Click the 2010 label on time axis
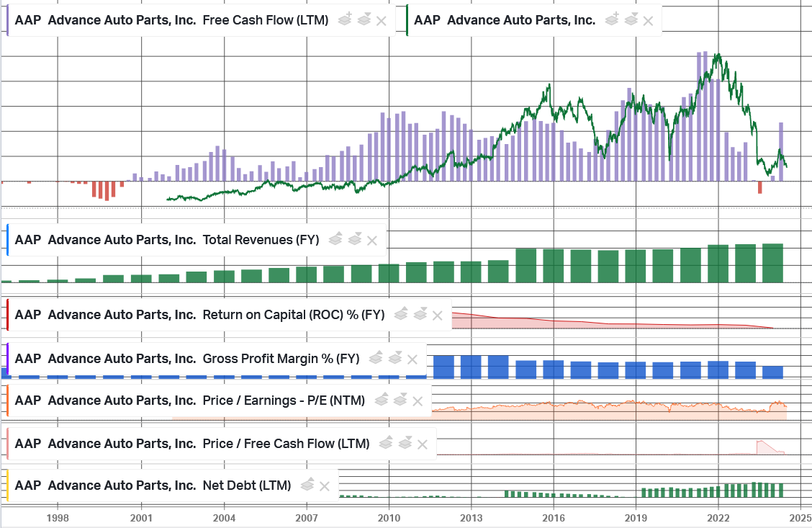 [389, 518]
